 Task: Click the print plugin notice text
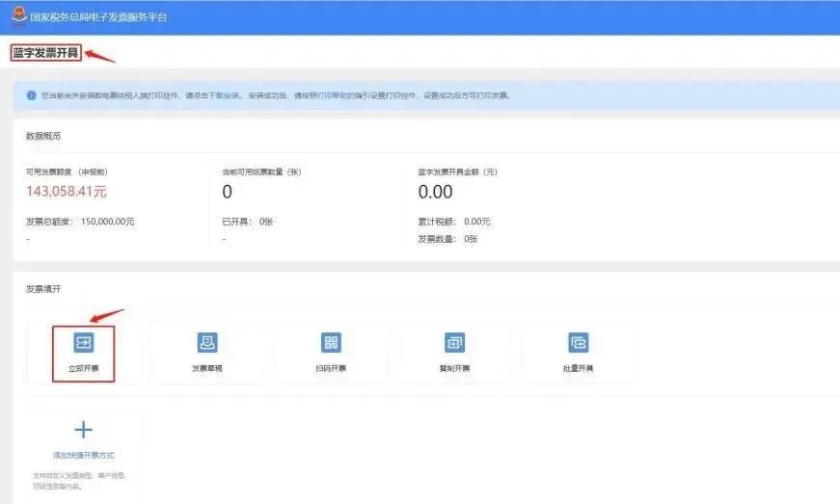click(276, 95)
